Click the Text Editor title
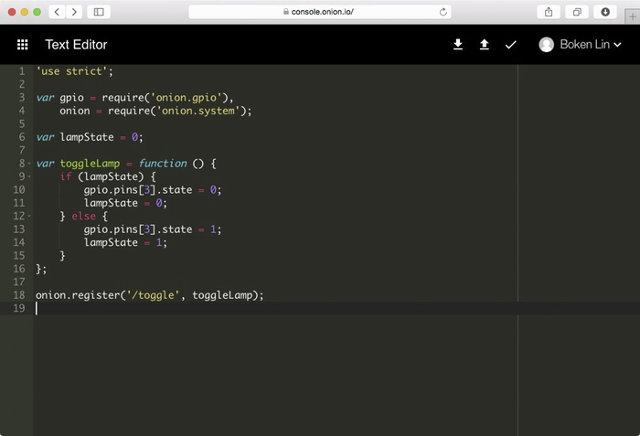This screenshot has width=640, height=436. pos(76,44)
